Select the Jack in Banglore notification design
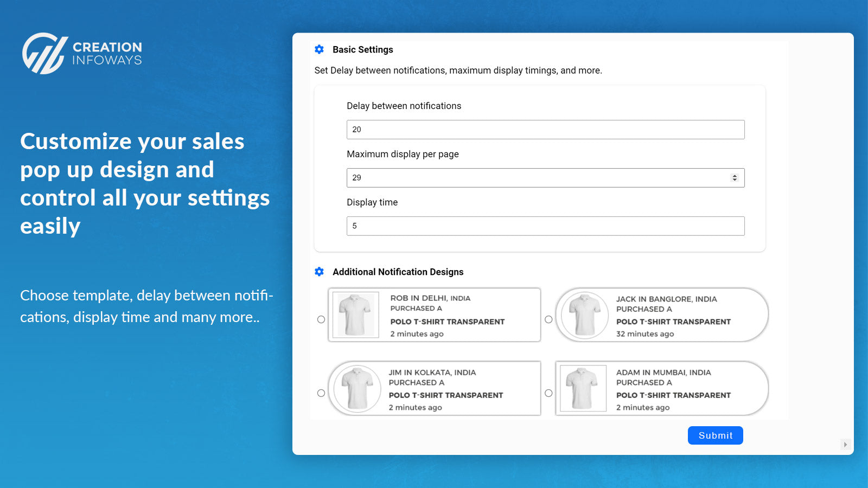Viewport: 868px width, 488px height. click(x=549, y=319)
